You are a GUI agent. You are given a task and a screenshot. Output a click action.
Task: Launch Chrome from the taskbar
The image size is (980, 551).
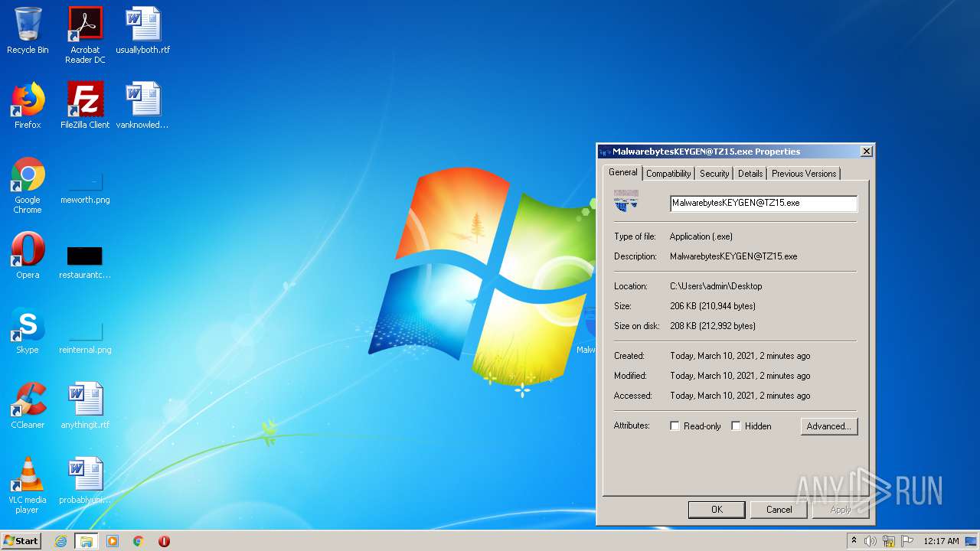[139, 541]
